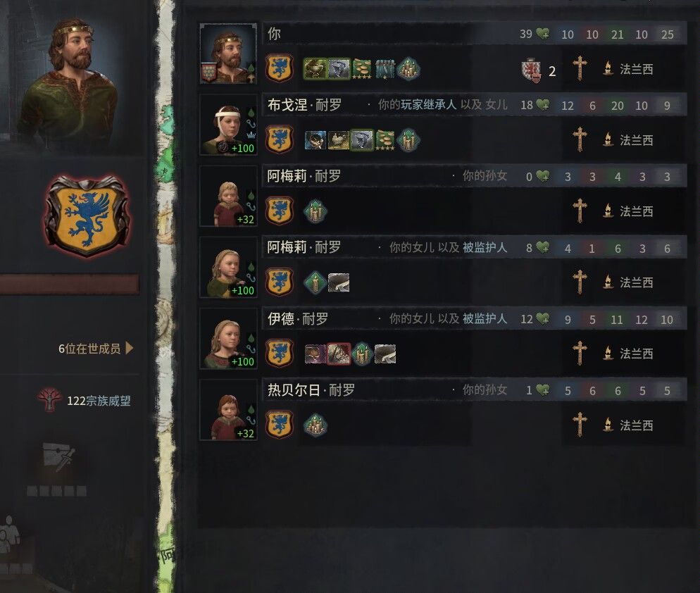700x593 pixels.
Task: Click the large griffin dynasty coat of arms
Action: (x=87, y=217)
